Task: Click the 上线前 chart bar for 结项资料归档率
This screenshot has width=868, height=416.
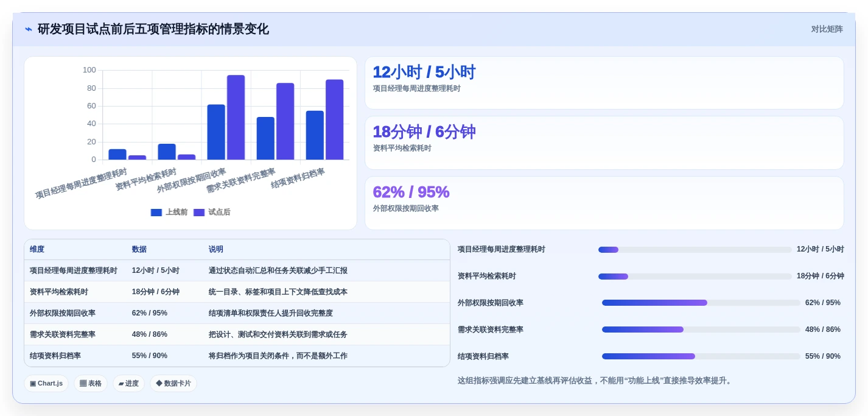Action: tap(315, 135)
